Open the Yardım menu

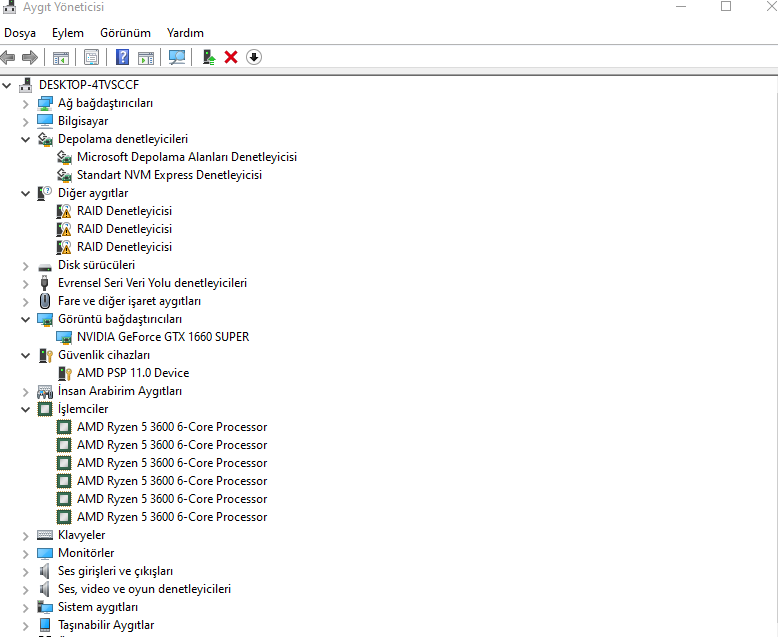point(185,33)
